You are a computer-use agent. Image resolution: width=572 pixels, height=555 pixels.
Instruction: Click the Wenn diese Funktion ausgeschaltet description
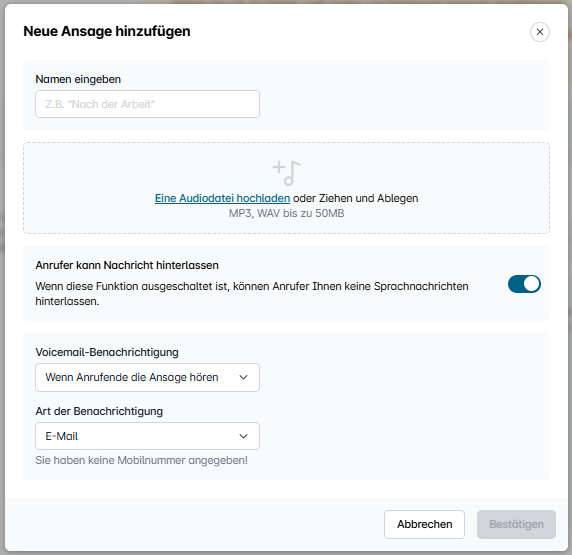coord(252,294)
